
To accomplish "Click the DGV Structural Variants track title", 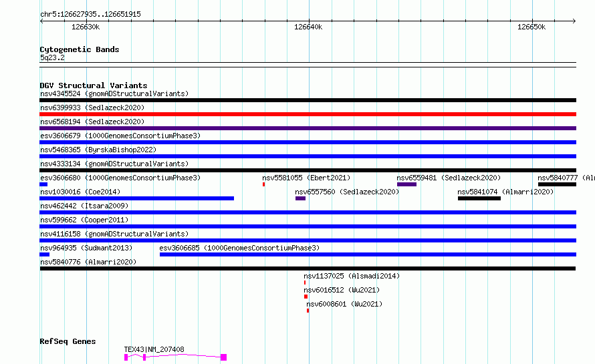I will pyautogui.click(x=94, y=85).
